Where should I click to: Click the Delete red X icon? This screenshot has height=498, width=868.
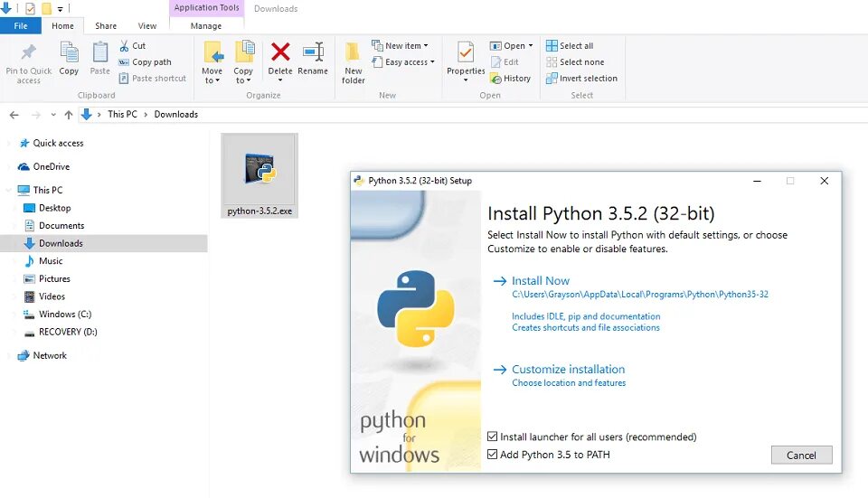(x=280, y=52)
